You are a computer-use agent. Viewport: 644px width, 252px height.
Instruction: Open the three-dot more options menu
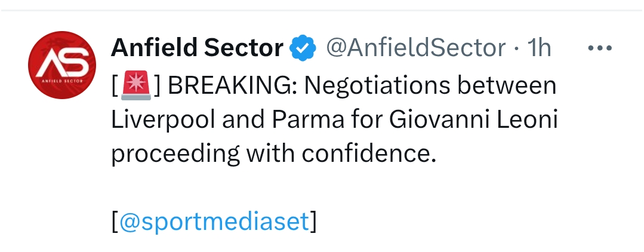coord(599,48)
